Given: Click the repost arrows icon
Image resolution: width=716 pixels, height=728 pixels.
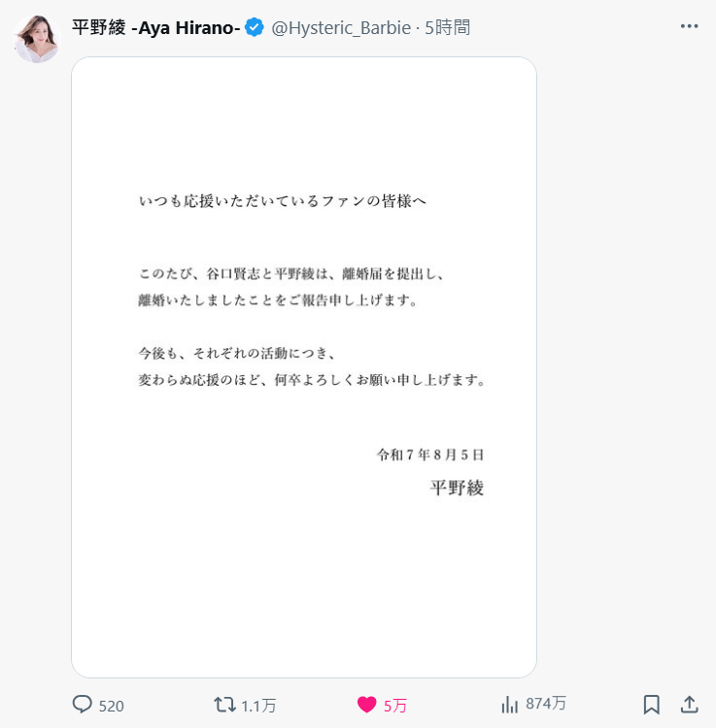Looking at the screenshot, I should [x=224, y=705].
